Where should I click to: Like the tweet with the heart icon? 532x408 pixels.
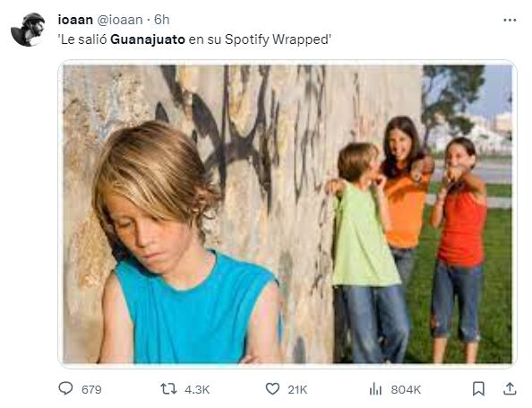coord(272,389)
